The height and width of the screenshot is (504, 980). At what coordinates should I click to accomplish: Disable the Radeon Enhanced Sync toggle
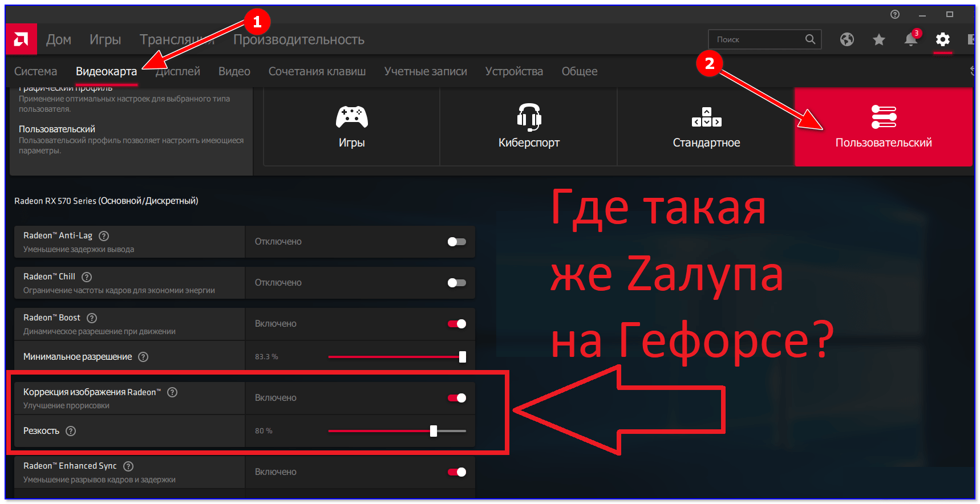(x=457, y=472)
